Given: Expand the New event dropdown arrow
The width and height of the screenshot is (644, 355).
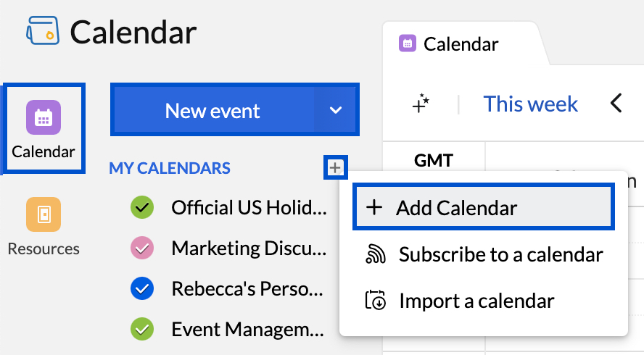Looking at the screenshot, I should 335,110.
